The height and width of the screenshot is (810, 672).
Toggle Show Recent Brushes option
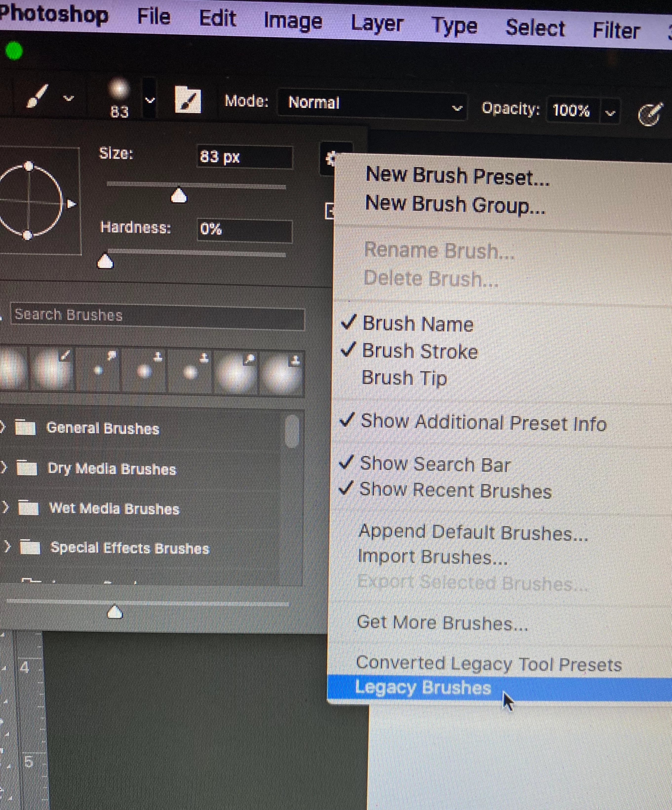455,490
